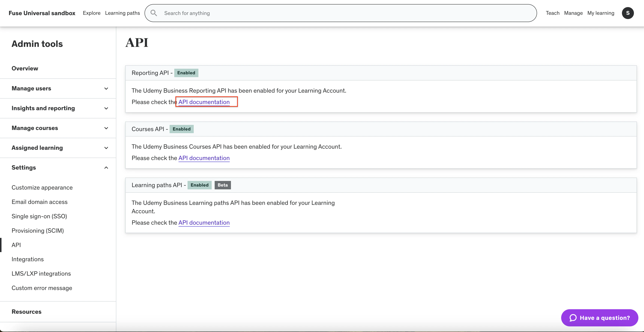Go to Explore in top navigation
The image size is (644, 332).
91,13
